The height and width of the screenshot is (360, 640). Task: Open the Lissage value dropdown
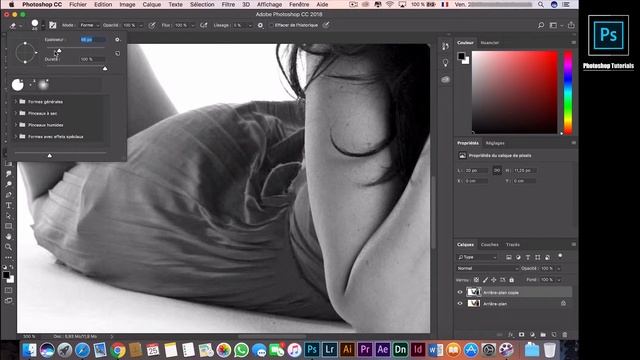coord(250,25)
